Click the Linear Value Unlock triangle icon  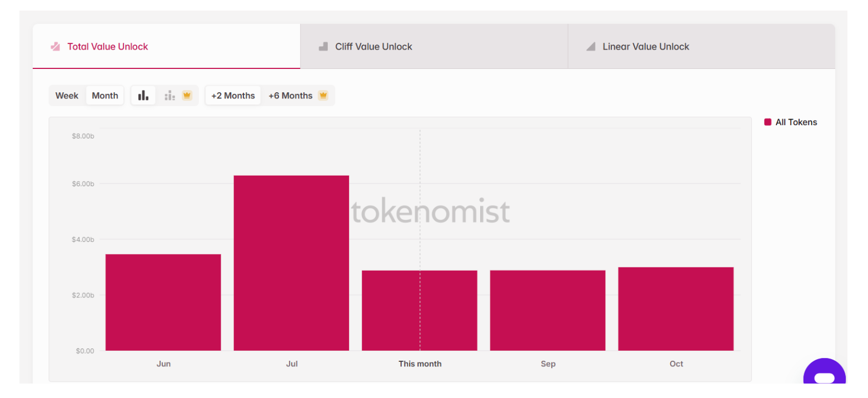pyautogui.click(x=591, y=47)
